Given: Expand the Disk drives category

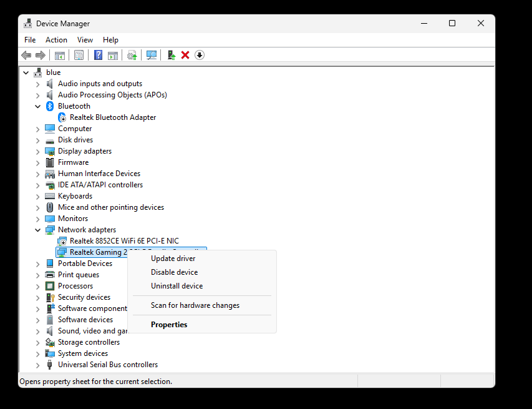Looking at the screenshot, I should click(37, 140).
